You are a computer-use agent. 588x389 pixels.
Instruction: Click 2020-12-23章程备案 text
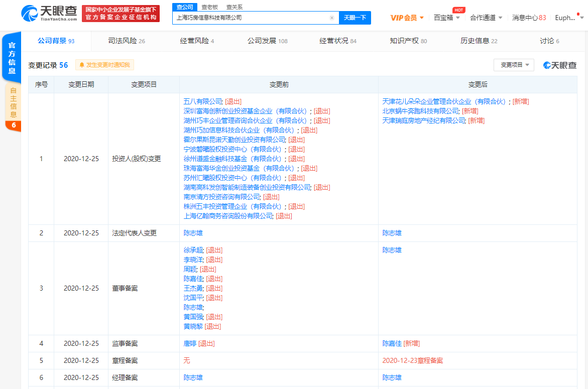412,360
